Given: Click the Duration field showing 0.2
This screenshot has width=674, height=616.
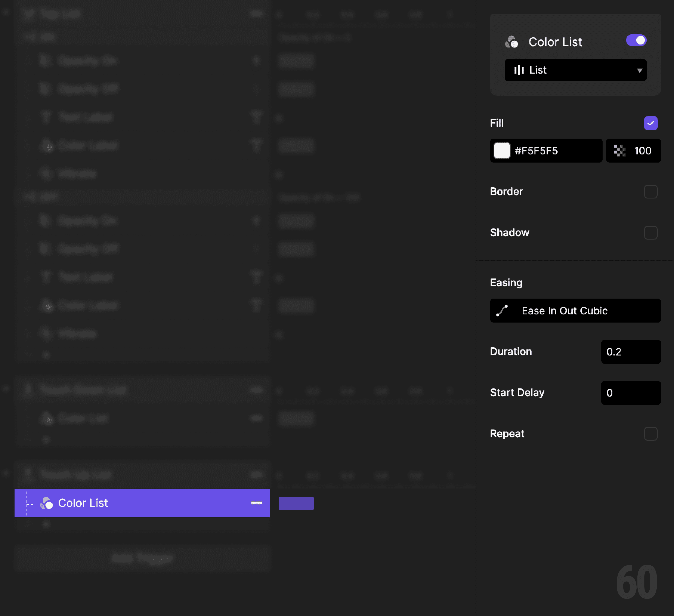Looking at the screenshot, I should coord(631,351).
